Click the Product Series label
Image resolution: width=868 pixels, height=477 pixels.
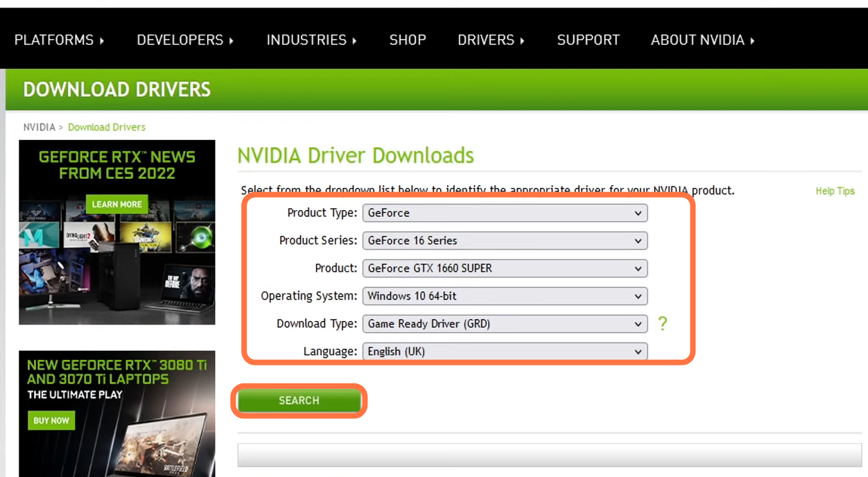click(x=318, y=241)
